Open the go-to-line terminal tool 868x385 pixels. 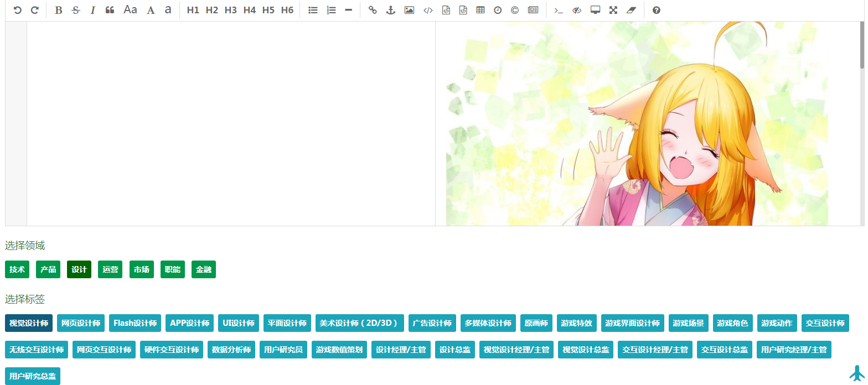coord(559,10)
